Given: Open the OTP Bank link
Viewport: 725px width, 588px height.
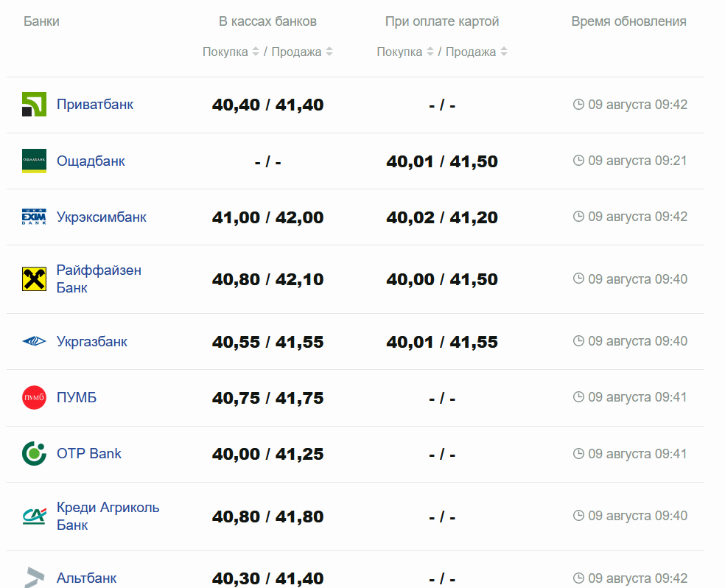Looking at the screenshot, I should (89, 453).
